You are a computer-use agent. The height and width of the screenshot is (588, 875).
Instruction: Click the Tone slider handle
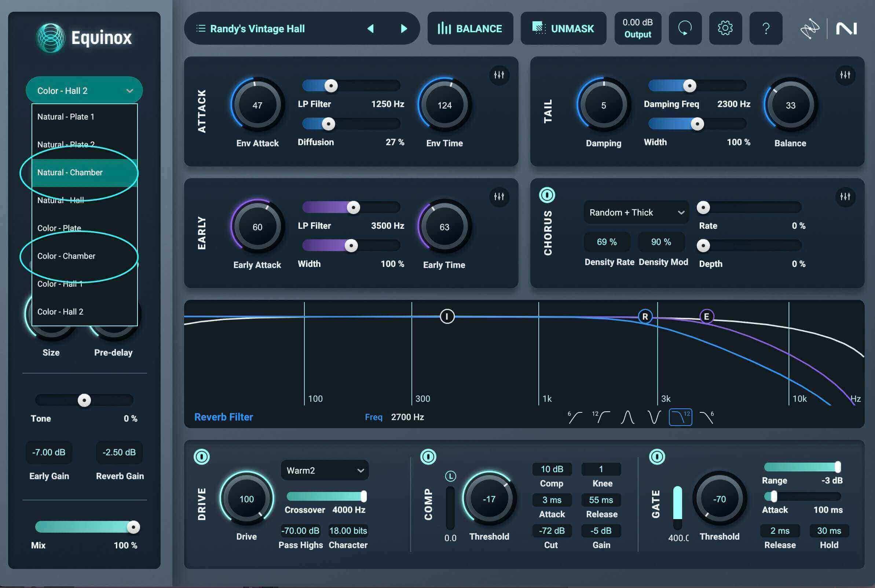coord(84,401)
